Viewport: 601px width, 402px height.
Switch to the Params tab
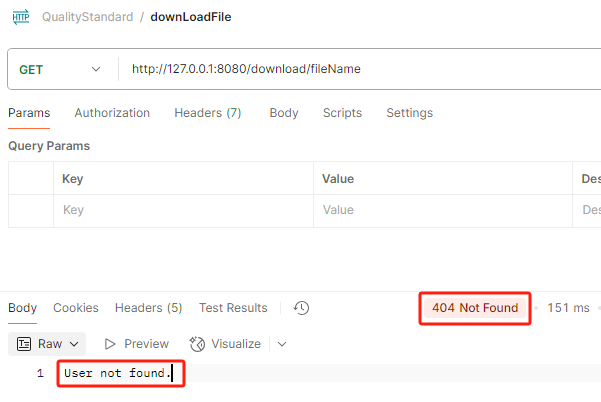tap(29, 113)
